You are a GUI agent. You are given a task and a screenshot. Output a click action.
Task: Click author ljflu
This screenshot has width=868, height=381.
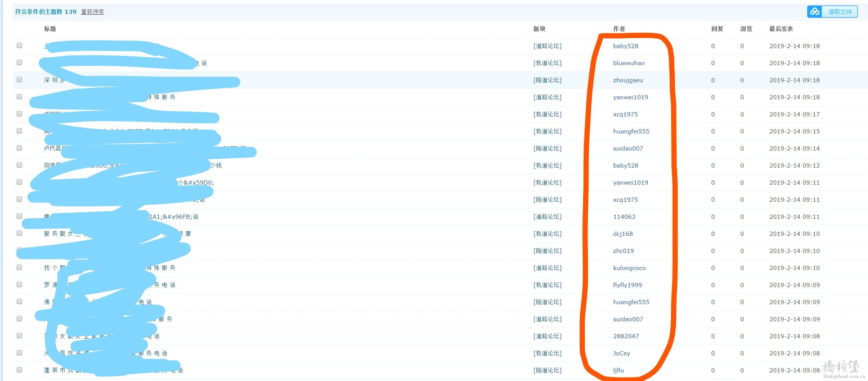(618, 370)
